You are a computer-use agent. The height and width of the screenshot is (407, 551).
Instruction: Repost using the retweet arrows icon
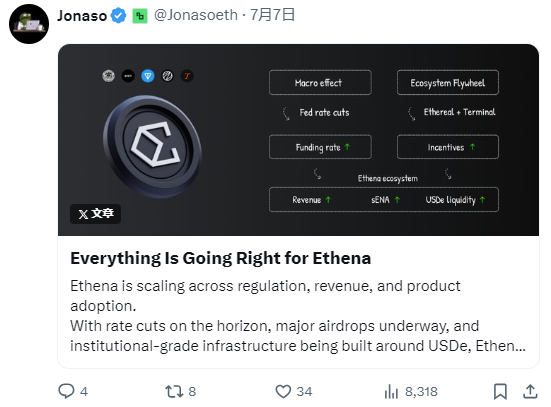(x=174, y=391)
